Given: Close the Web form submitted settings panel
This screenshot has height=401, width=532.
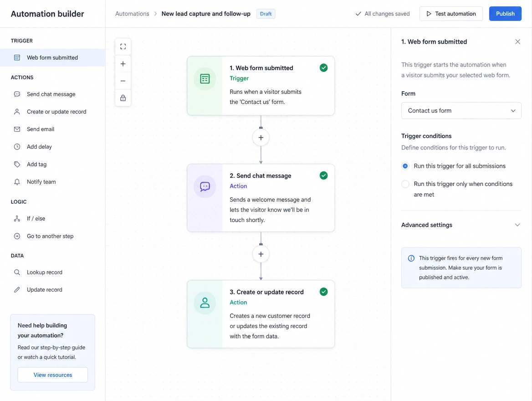Looking at the screenshot, I should [517, 41].
